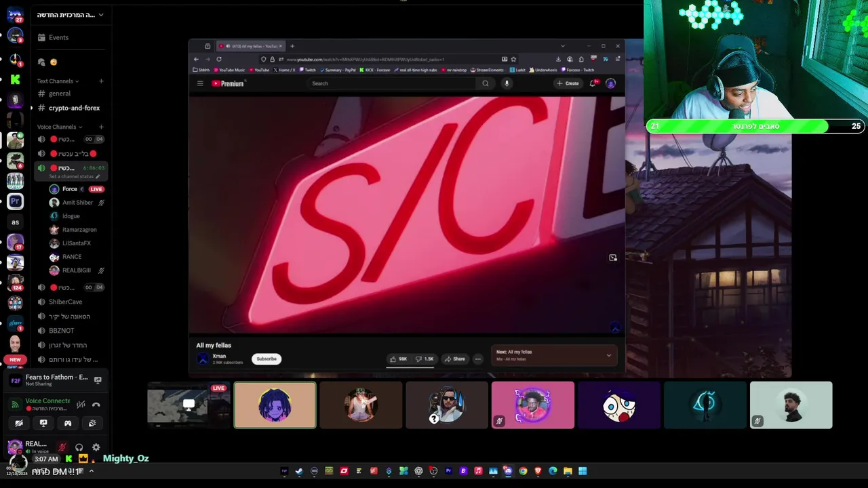Show hidden tray icons chevron
Image resolution: width=868 pixels, height=488 pixels.
click(91, 471)
